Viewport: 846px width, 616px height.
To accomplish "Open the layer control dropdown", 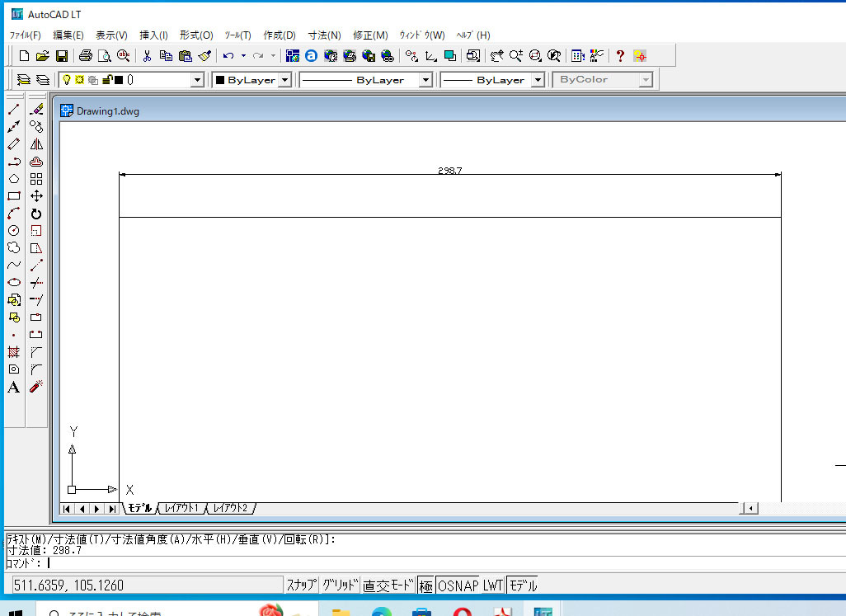I will pos(197,79).
